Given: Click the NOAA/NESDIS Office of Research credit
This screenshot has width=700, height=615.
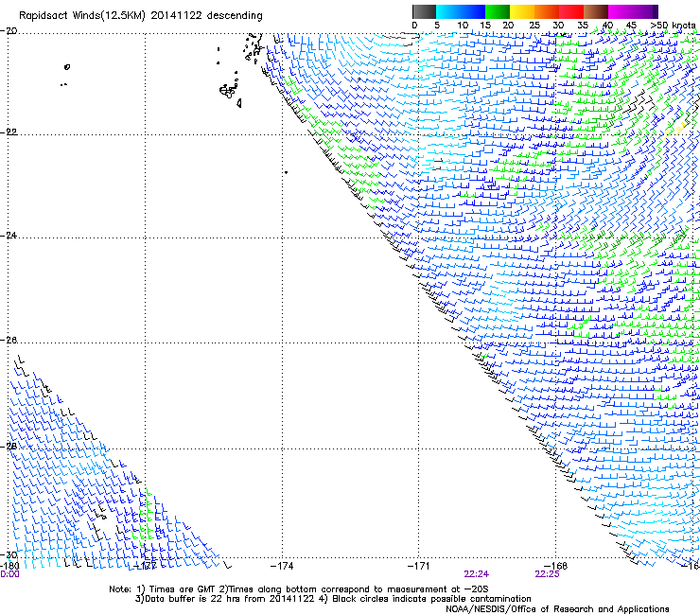Looking at the screenshot, I should click(557, 609).
